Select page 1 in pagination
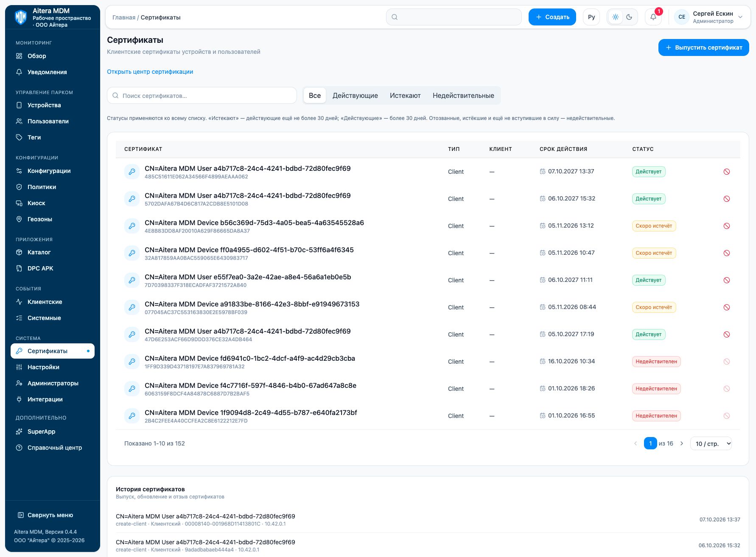 coord(650,443)
